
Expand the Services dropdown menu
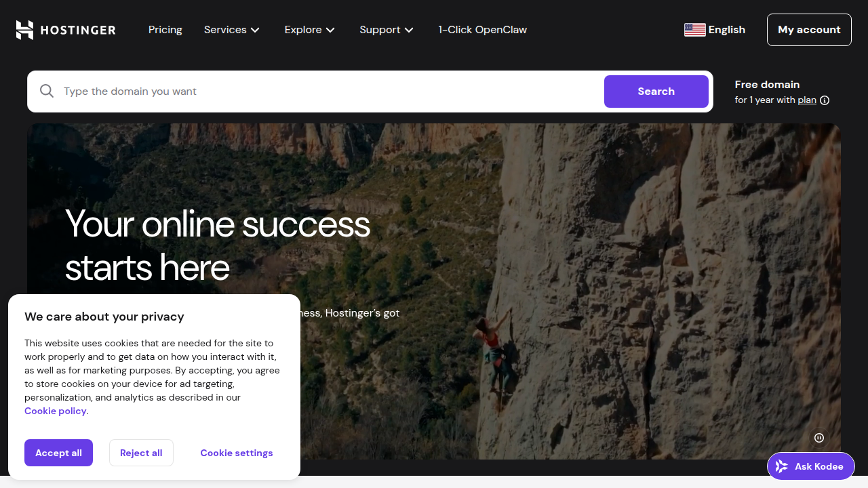[232, 30]
